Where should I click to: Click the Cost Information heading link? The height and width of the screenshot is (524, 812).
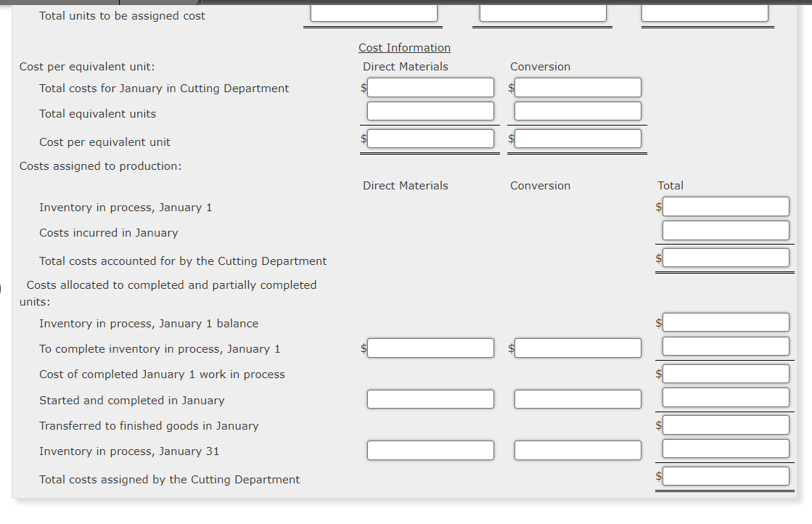tap(404, 47)
